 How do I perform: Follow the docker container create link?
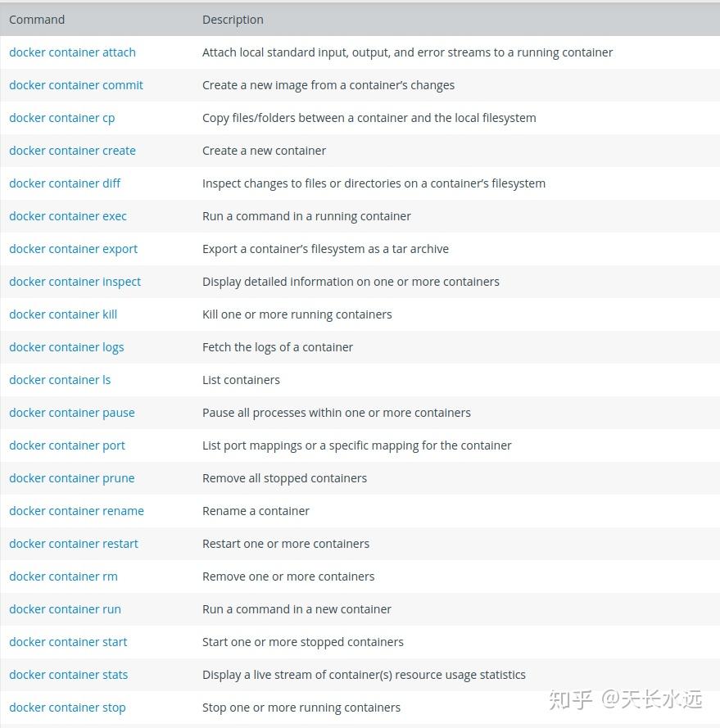click(72, 151)
